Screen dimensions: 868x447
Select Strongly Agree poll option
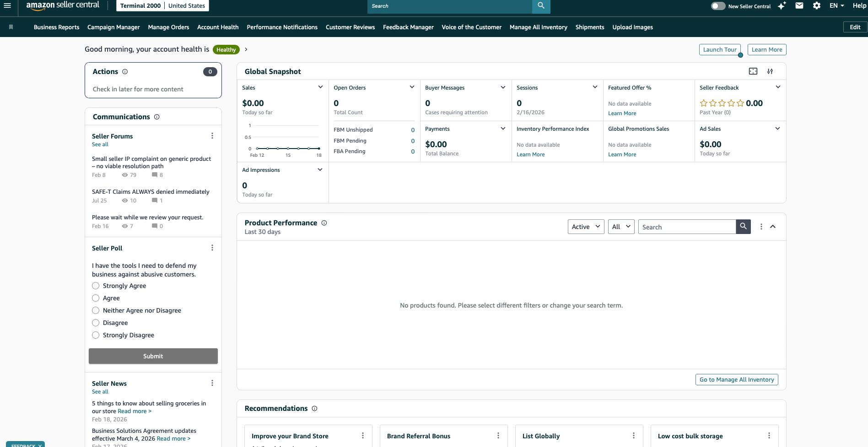click(96, 286)
